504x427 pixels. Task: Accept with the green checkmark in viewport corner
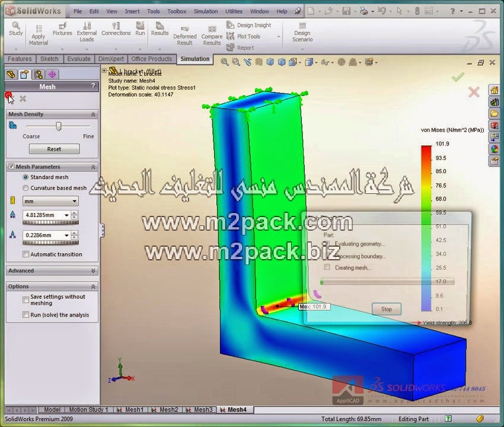coord(458,77)
